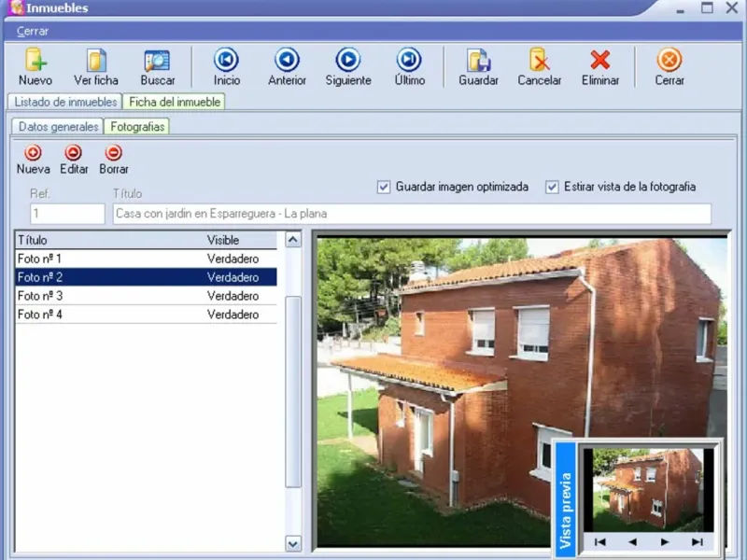Go to last photo in Vista previa
This screenshot has height=560, width=747.
tap(698, 542)
